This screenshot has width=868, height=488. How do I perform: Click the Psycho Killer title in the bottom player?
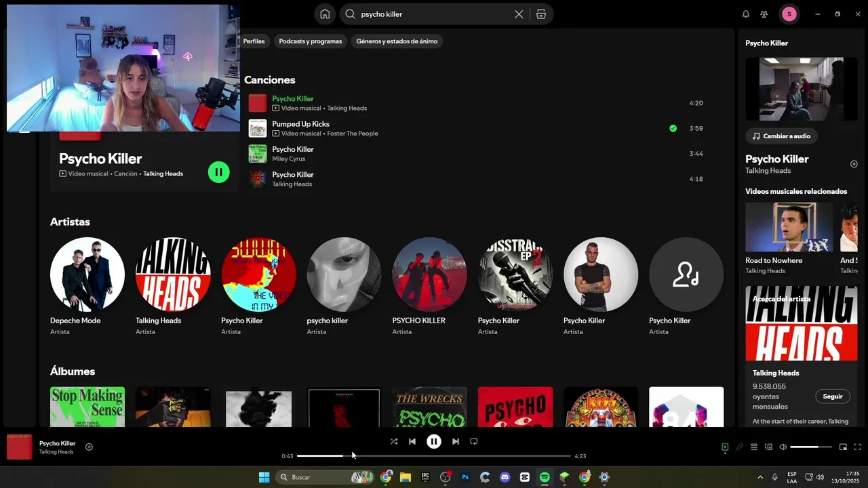[x=58, y=443]
